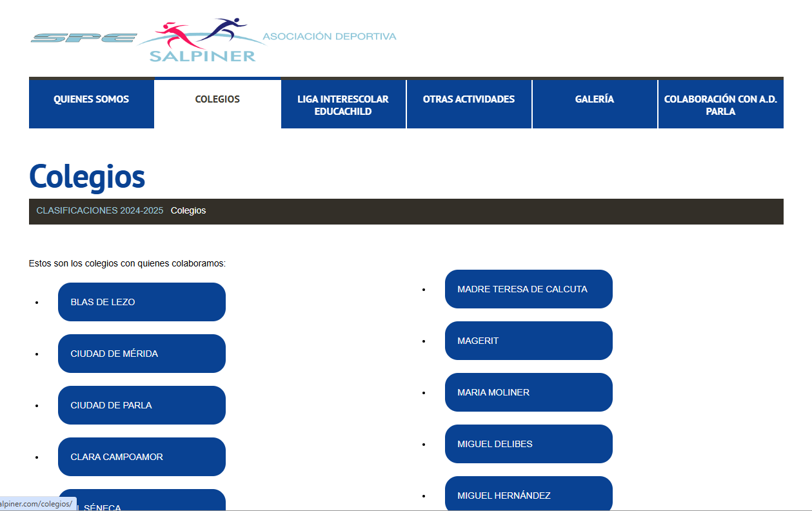Open the Ciudad de Parla school
Screen dimensions: 812x511
point(142,405)
